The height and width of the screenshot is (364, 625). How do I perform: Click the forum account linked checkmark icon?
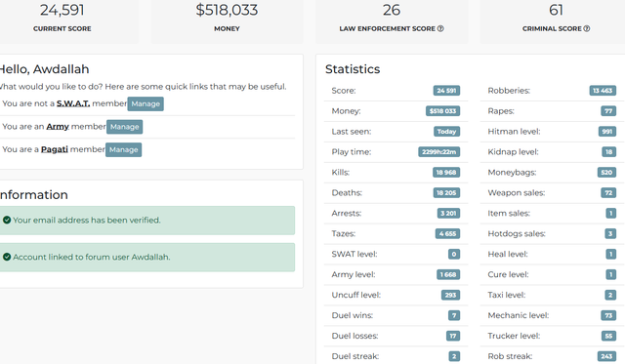point(7,257)
